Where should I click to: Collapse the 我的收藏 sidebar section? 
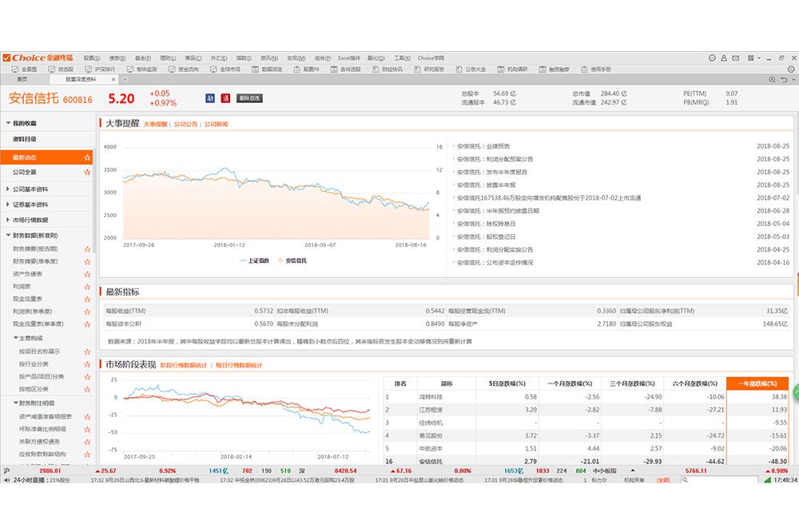[x=8, y=123]
